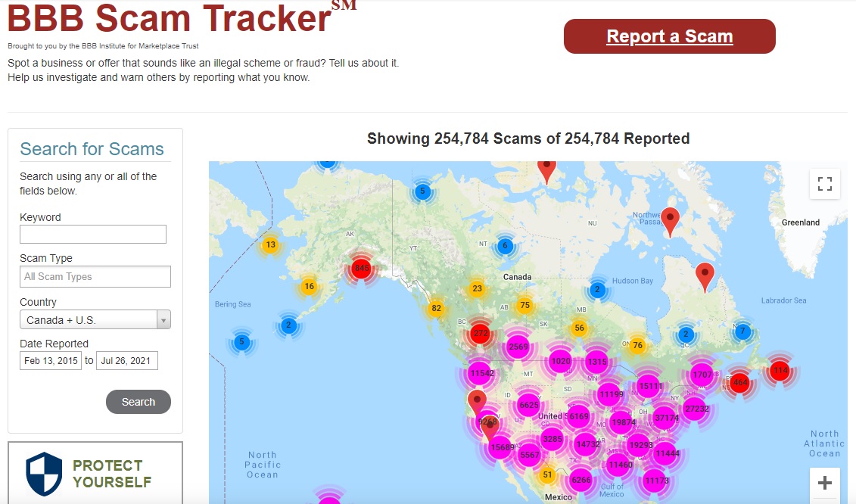Select the yellow 76 cluster marker
Image resolution: width=856 pixels, height=504 pixels.
(637, 345)
